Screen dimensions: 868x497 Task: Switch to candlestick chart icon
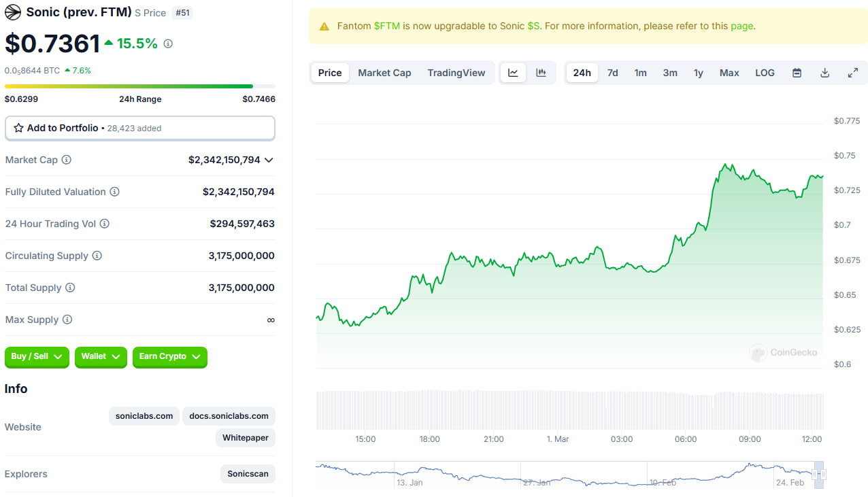(x=541, y=73)
